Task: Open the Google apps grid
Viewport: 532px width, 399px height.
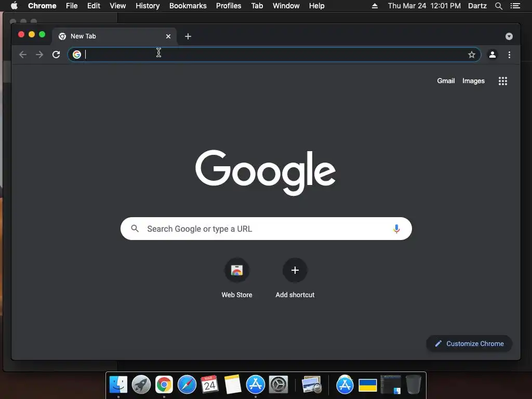Action: click(x=503, y=81)
